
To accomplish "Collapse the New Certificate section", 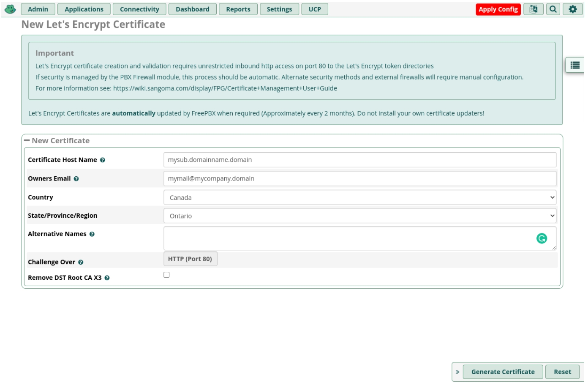I will (x=27, y=140).
